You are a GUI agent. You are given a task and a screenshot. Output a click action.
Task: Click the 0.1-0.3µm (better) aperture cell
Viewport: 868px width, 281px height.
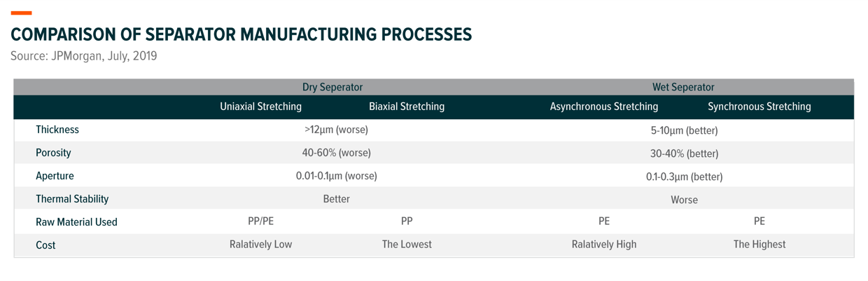pyautogui.click(x=684, y=177)
